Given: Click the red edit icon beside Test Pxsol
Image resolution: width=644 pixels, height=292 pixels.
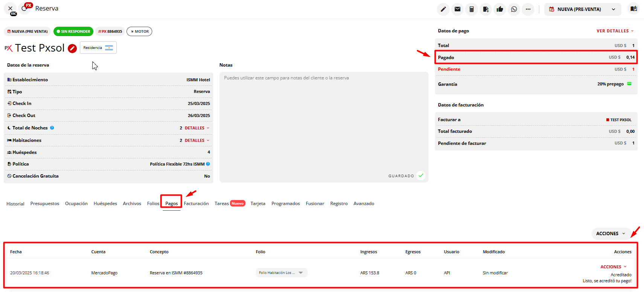Looking at the screenshot, I should click(72, 48).
